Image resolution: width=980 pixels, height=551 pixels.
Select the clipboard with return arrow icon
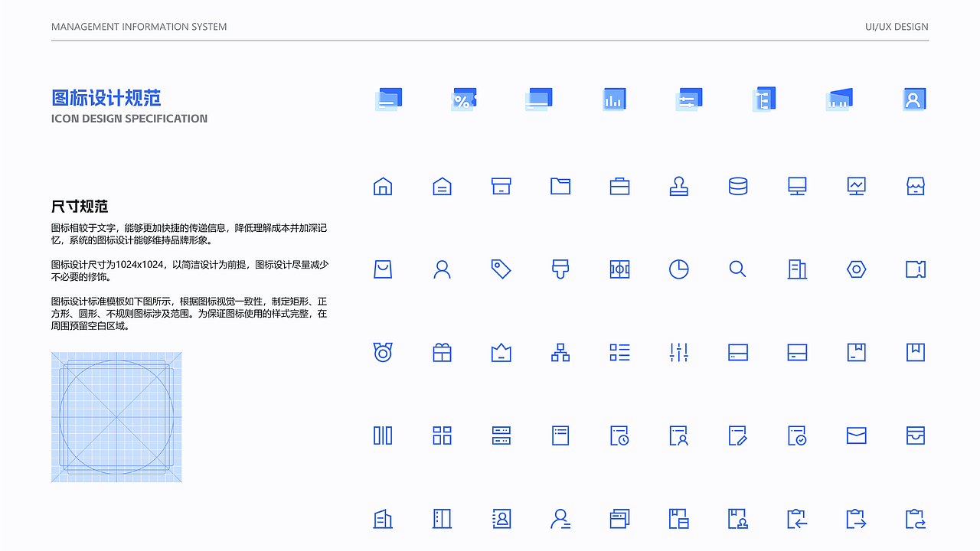tap(916, 519)
